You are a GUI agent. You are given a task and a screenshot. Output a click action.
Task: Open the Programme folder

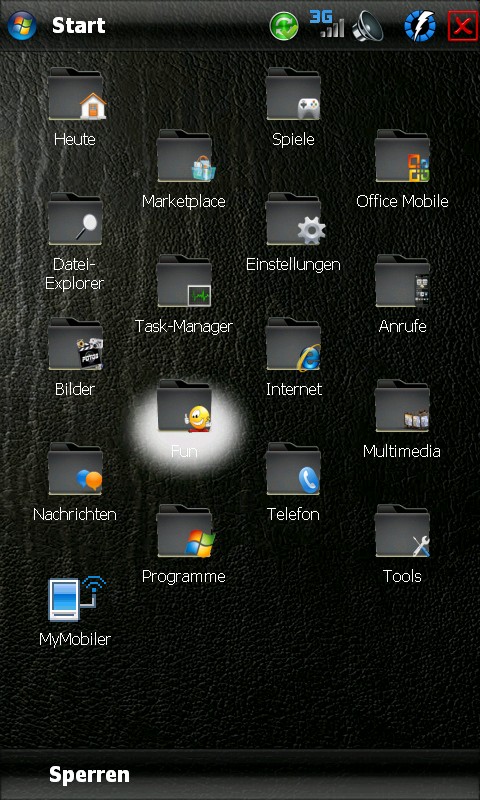coord(186,531)
